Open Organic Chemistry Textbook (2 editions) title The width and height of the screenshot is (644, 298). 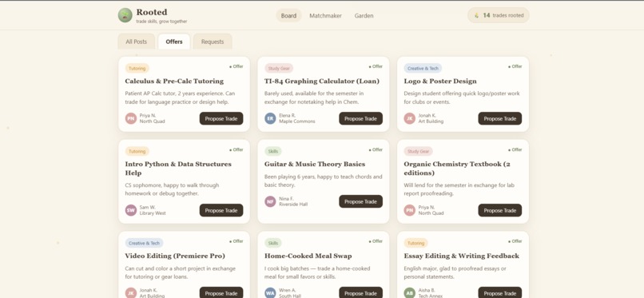(457, 169)
